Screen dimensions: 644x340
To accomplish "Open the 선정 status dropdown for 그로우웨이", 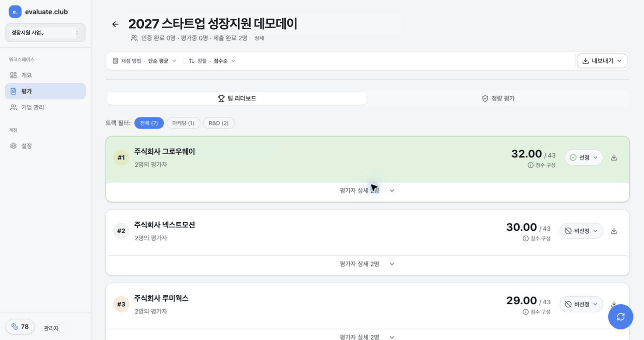I will [x=584, y=158].
